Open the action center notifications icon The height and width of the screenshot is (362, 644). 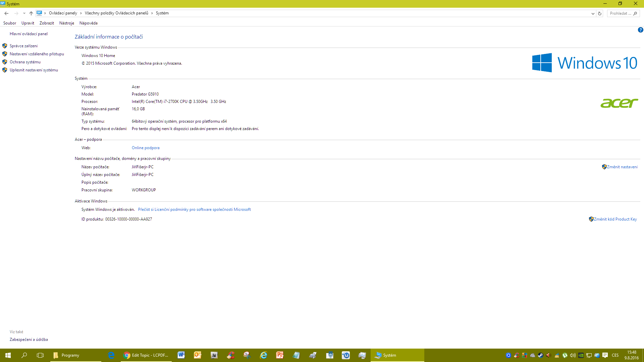click(605, 355)
